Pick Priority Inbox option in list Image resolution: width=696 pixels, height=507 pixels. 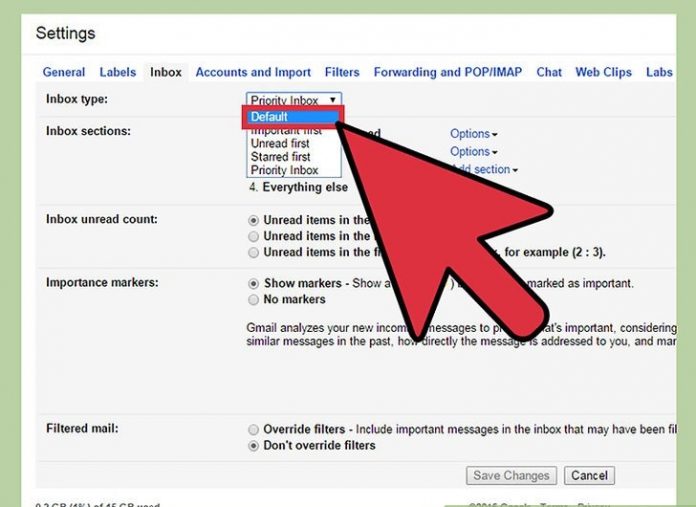pos(284,171)
